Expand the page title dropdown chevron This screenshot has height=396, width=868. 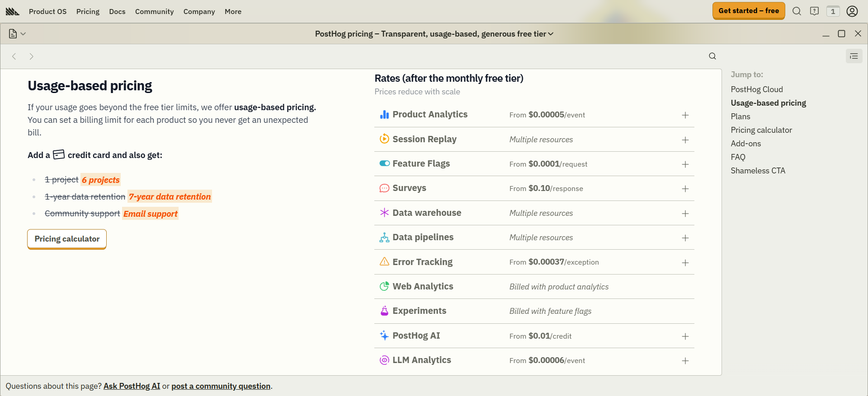tap(551, 34)
